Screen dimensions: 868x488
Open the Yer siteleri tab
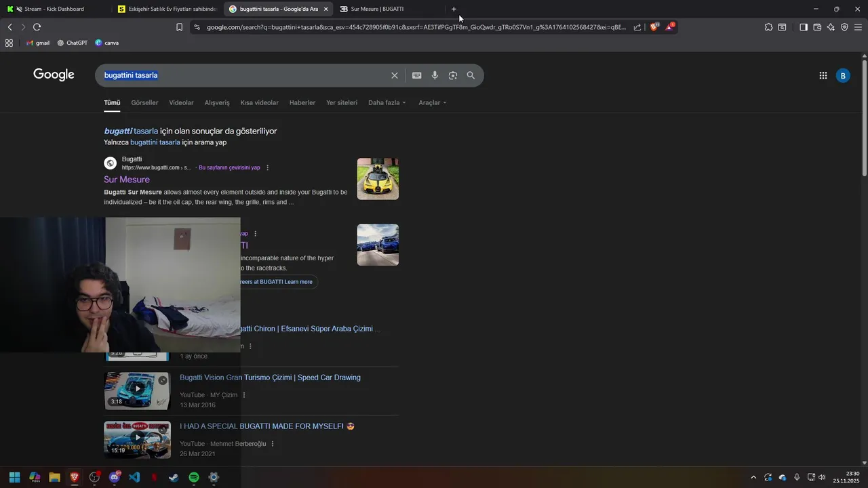tap(342, 103)
